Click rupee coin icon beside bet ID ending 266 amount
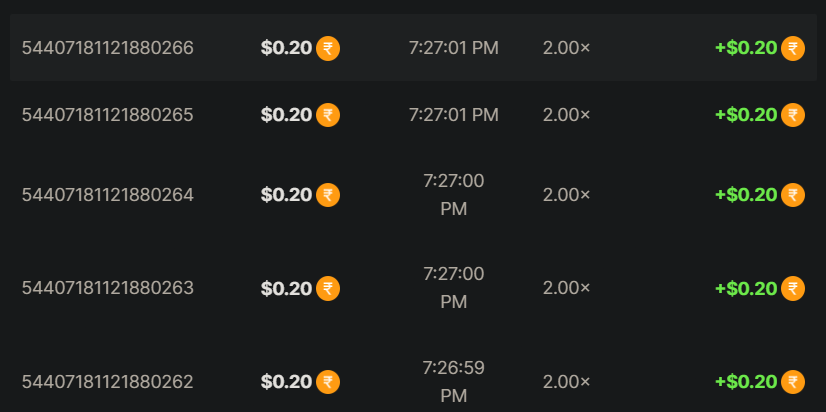Viewport: 826px width, 412px height. 328,48
